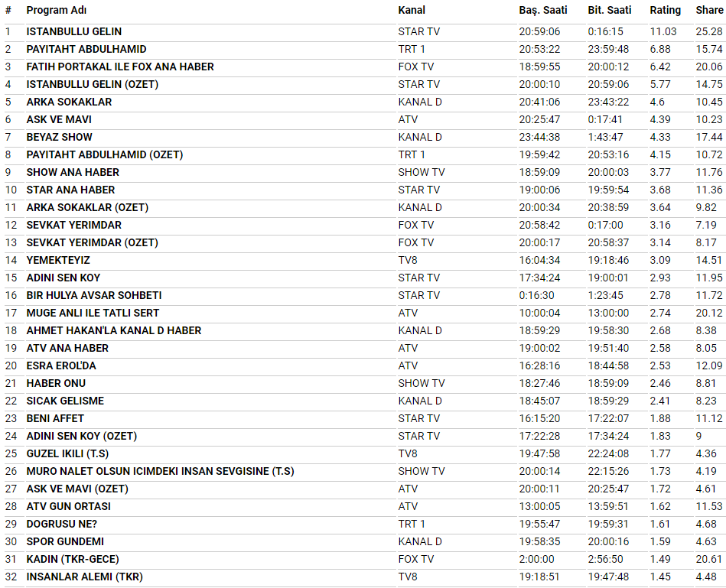Click the YEMEKTEYIZ program name

[x=58, y=260]
